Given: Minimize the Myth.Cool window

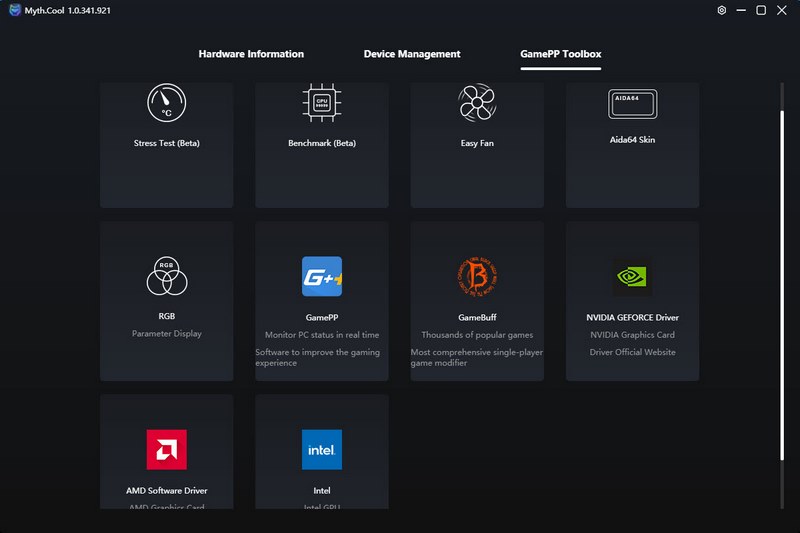Looking at the screenshot, I should pos(741,10).
